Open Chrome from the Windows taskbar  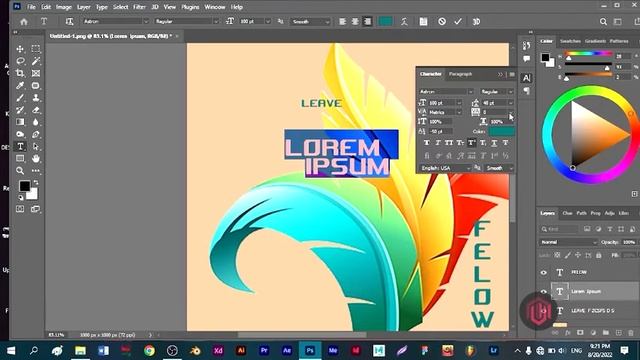coord(149,351)
